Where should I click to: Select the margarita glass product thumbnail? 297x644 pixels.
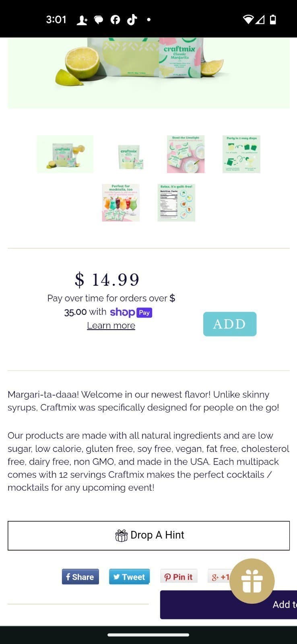pyautogui.click(x=65, y=154)
